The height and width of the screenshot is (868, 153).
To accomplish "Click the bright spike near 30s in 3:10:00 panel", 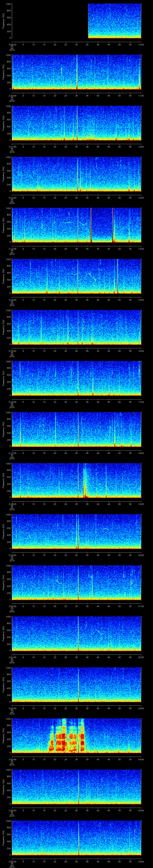I will pyautogui.click(x=77, y=72).
